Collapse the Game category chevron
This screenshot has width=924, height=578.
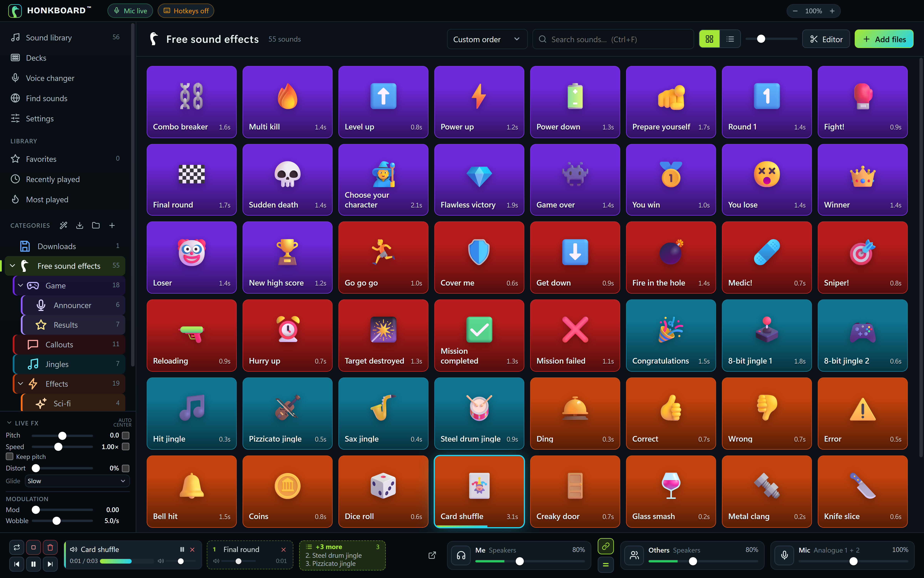(x=21, y=286)
